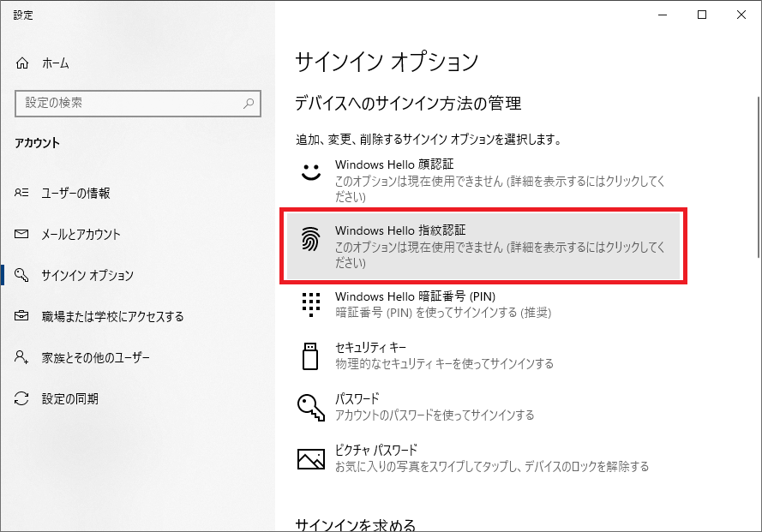Click text アカウントのパスワードを使ってサインインする
This screenshot has width=762, height=532.
435,415
